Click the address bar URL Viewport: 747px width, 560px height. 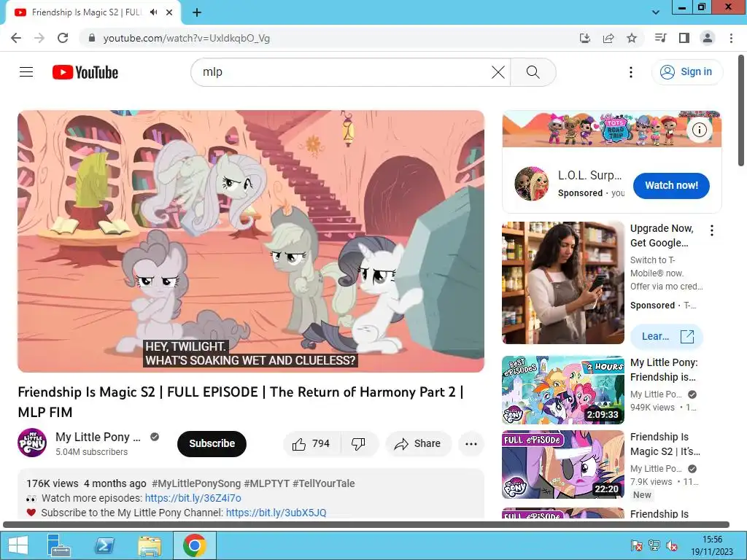186,38
